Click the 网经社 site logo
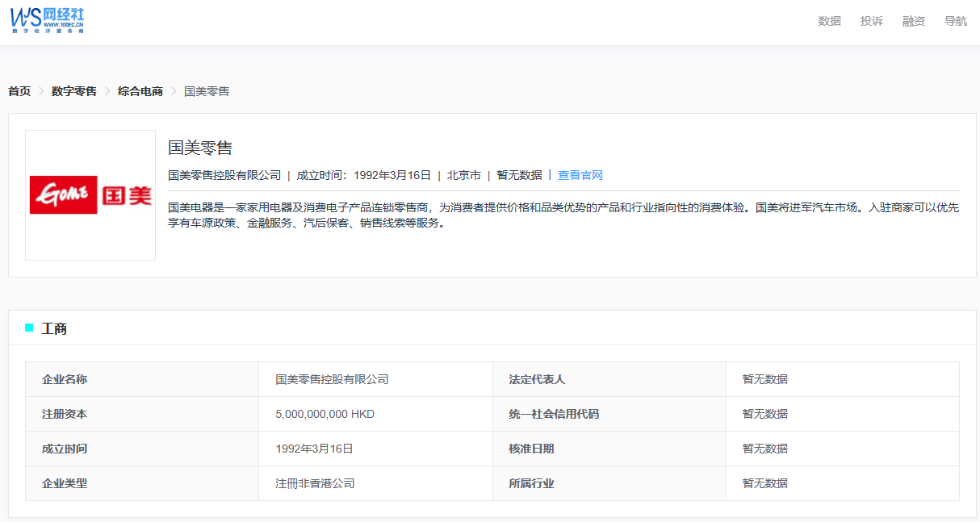The image size is (980, 522). click(x=48, y=21)
